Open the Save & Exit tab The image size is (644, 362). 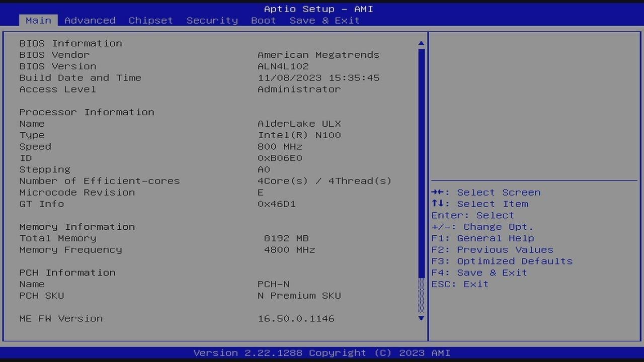pyautogui.click(x=325, y=21)
